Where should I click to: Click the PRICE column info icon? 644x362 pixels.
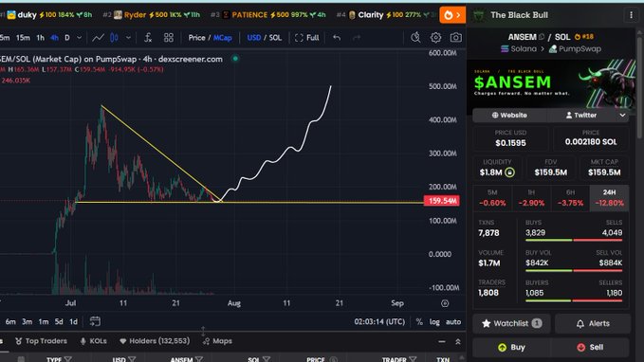[x=334, y=359]
